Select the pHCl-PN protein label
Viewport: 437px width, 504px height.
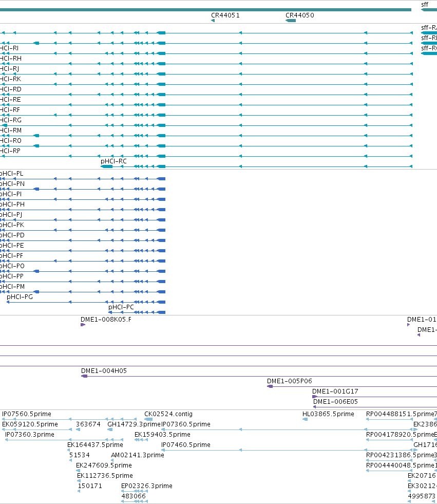(x=12, y=184)
